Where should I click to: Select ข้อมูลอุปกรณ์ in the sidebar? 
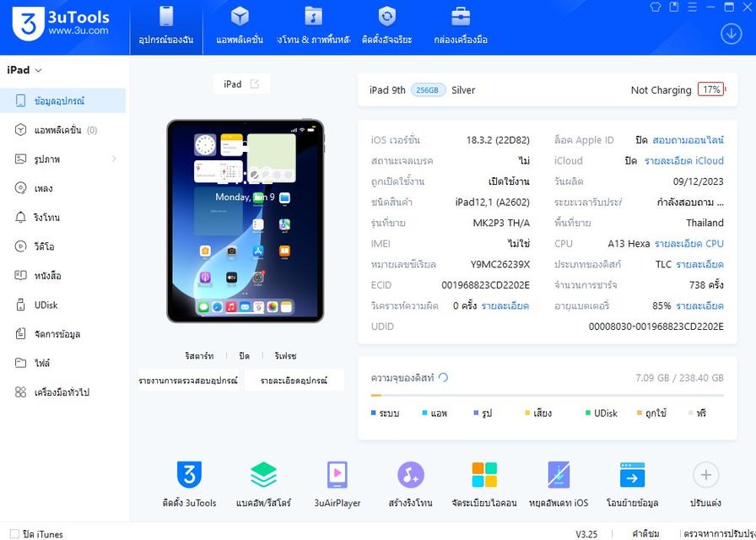coord(62,100)
